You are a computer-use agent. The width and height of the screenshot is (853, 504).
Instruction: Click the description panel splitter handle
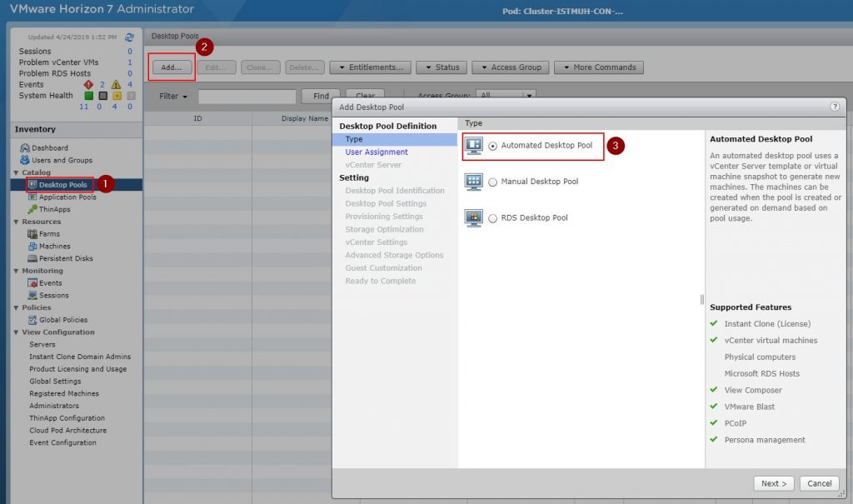pyautogui.click(x=701, y=299)
